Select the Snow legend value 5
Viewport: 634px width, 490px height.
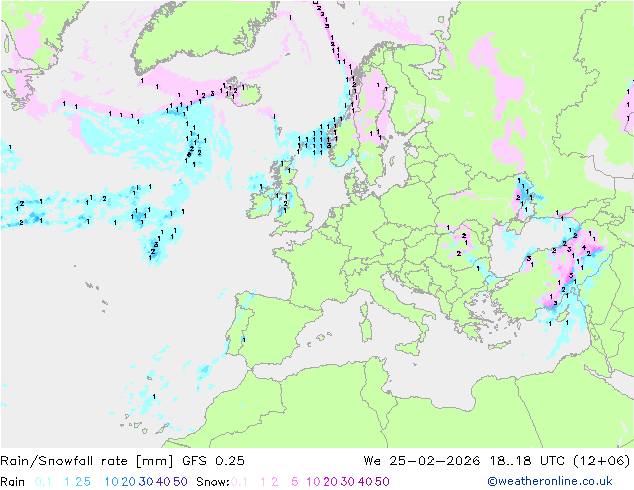pos(294,482)
